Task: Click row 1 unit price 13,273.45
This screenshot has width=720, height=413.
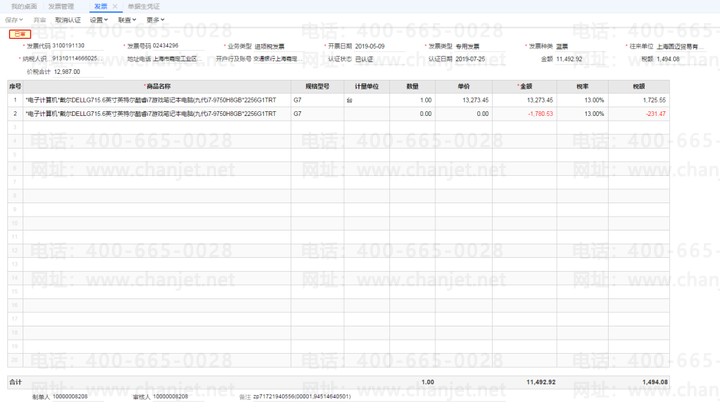Action: (x=464, y=100)
